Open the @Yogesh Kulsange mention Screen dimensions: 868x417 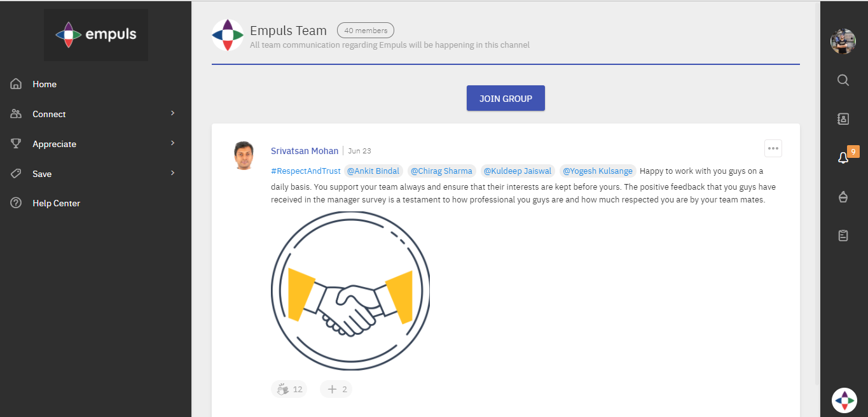click(598, 171)
